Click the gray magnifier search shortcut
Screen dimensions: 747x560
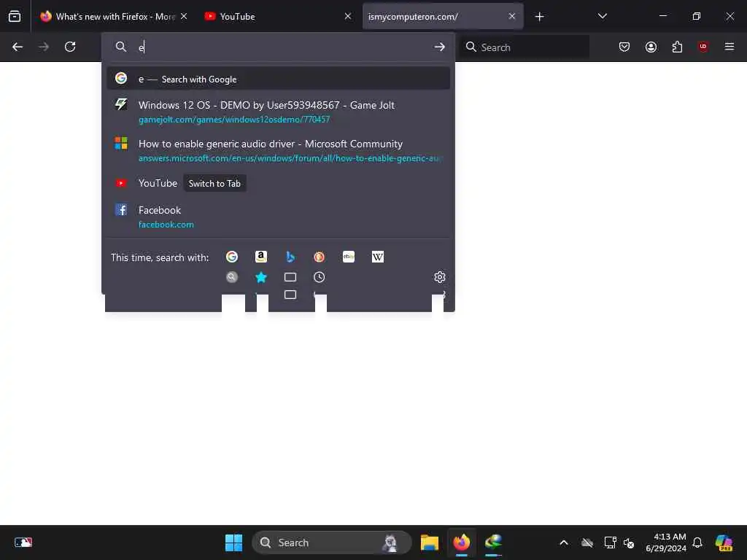232,277
